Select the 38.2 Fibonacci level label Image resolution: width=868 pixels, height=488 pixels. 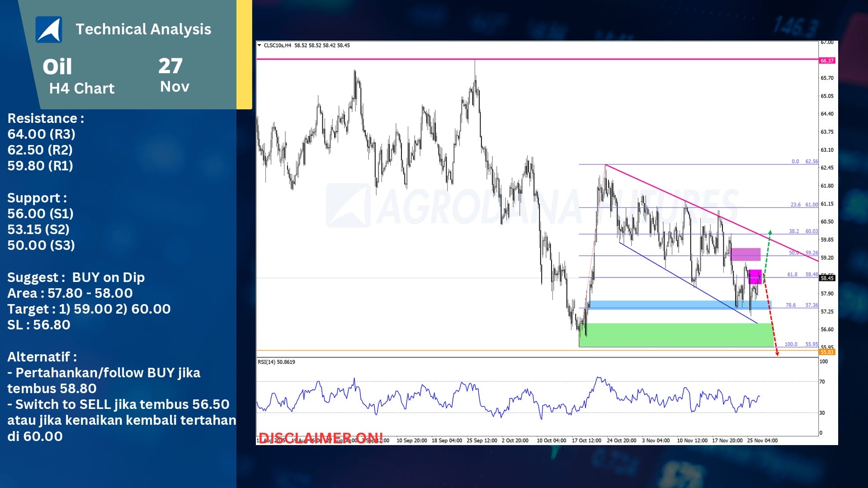(x=794, y=231)
